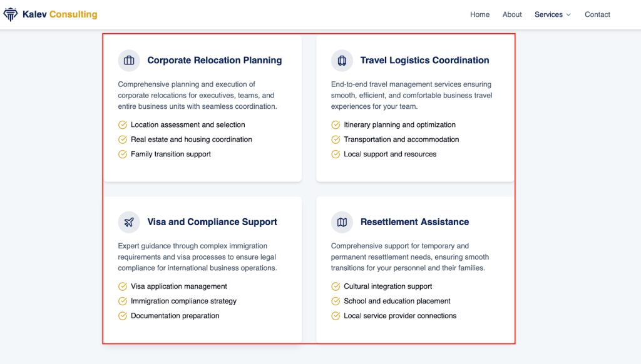Click checkmark icon next to Family transition support
Image resolution: width=641 pixels, height=364 pixels.
[123, 154]
